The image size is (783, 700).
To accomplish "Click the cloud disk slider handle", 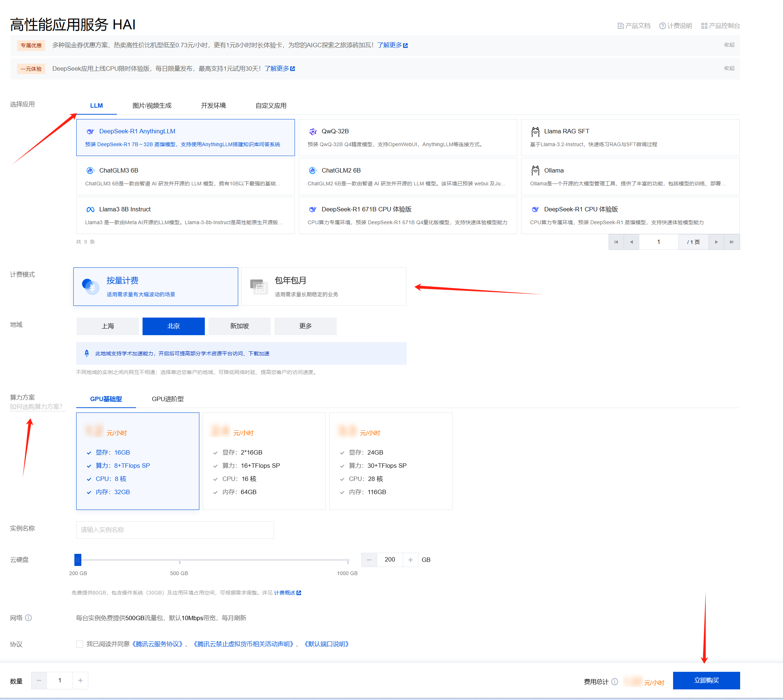I will [x=78, y=560].
